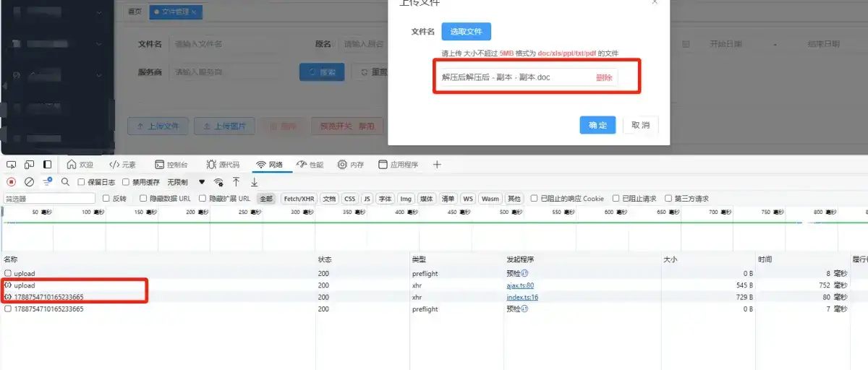The width and height of the screenshot is (868, 370).
Task: Click 删除 link next to the doc file
Action: (x=604, y=77)
